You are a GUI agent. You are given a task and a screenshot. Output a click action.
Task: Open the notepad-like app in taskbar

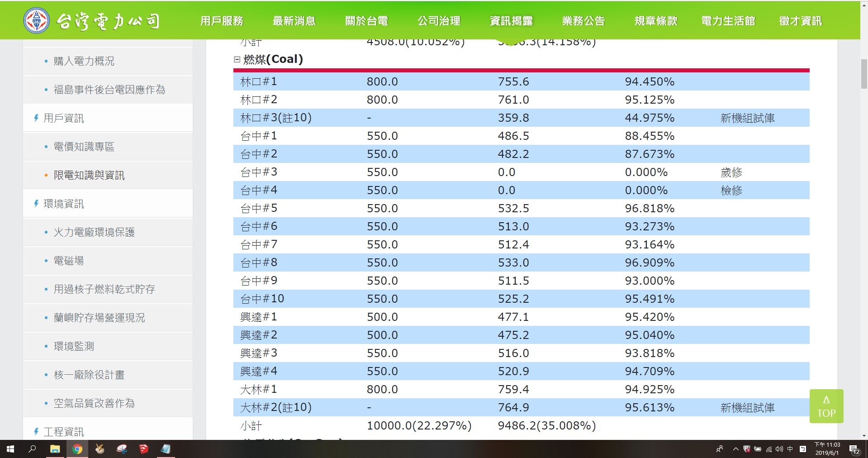click(x=166, y=449)
